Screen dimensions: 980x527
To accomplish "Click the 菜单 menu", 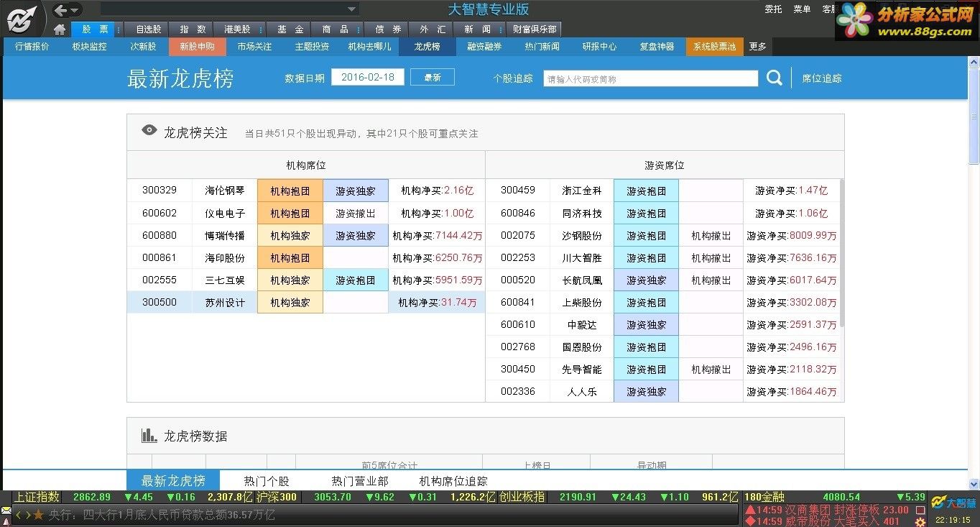I will (802, 9).
